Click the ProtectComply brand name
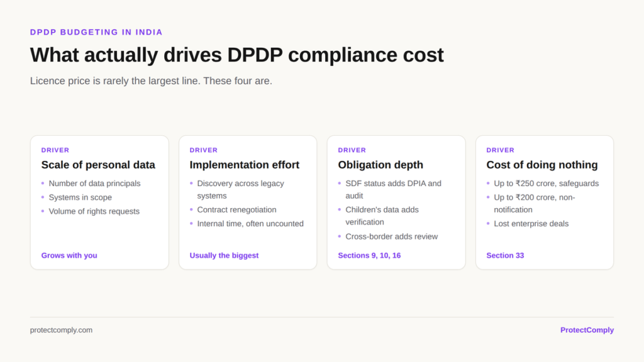644x362 pixels. pyautogui.click(x=587, y=330)
